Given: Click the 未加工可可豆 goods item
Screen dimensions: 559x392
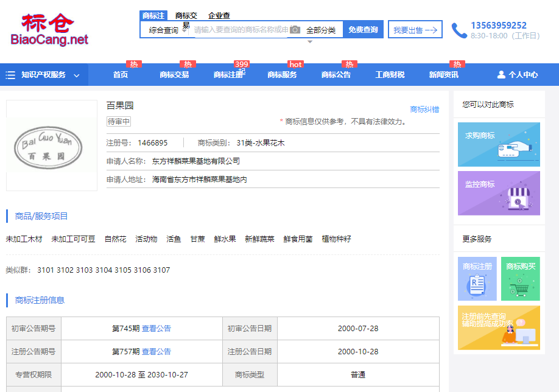Looking at the screenshot, I should tap(73, 239).
